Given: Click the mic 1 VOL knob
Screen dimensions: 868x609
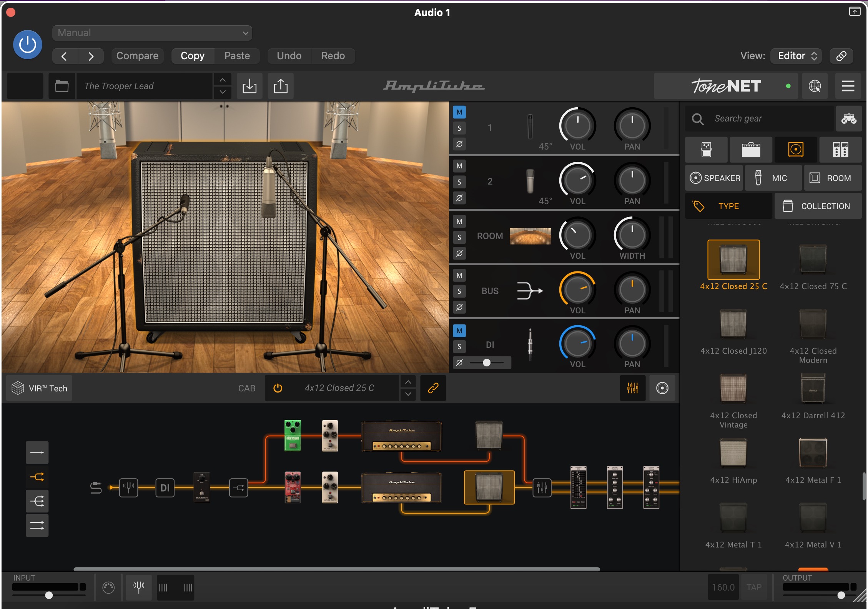Looking at the screenshot, I should pos(577,126).
